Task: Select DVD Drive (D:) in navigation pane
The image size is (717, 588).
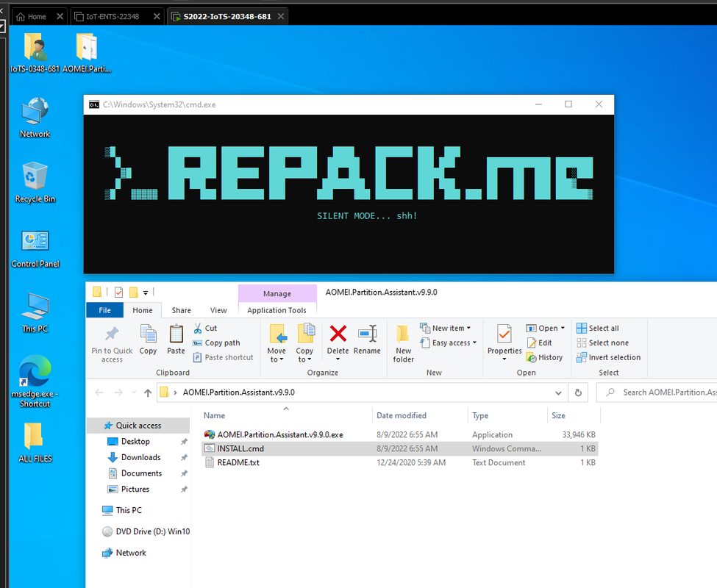Action: point(146,531)
